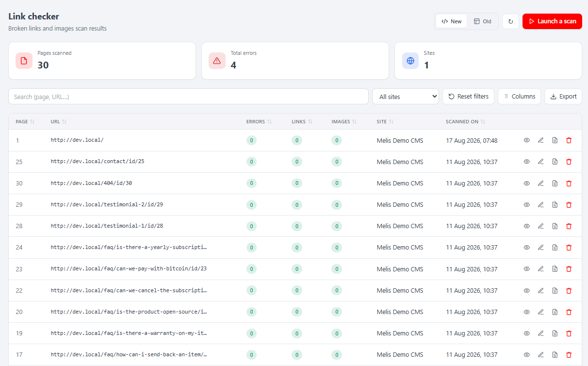The width and height of the screenshot is (588, 366).
Task: View page 30 with eye icon
Action: pos(526,183)
